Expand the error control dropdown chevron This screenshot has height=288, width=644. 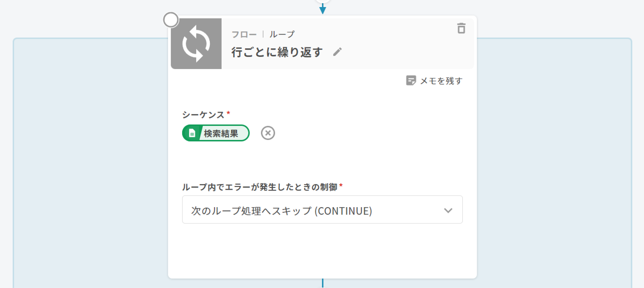(x=448, y=210)
